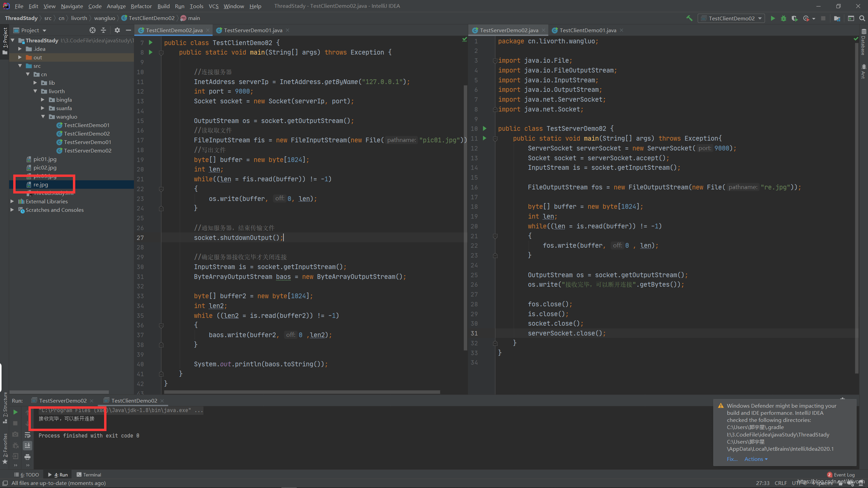Screen dimensions: 868x488
Task: Toggle the tool window stripes in the status bar
Action: coord(5,483)
